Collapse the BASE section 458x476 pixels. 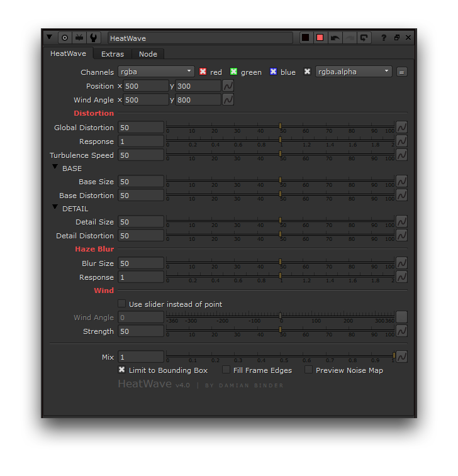(55, 167)
